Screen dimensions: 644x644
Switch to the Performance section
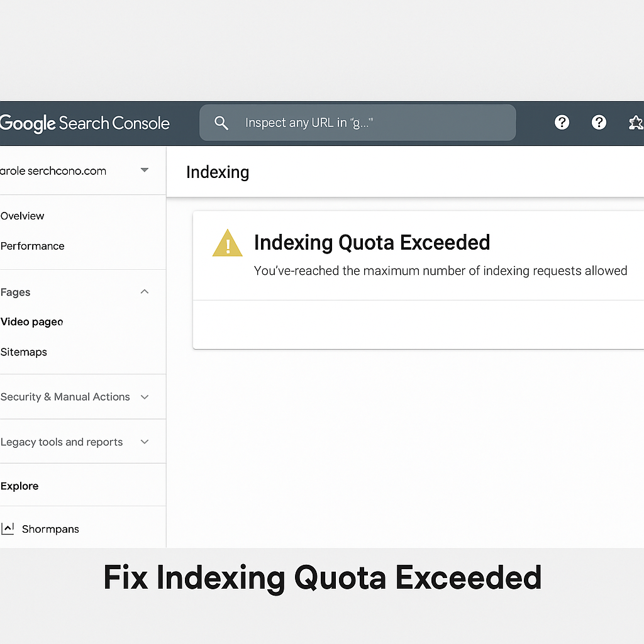[32, 246]
